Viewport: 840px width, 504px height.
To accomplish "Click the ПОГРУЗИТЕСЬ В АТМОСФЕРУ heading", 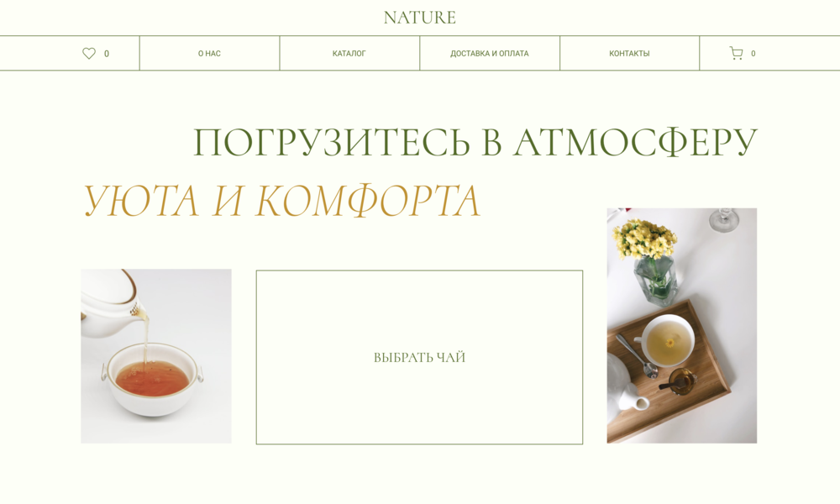I will point(475,143).
